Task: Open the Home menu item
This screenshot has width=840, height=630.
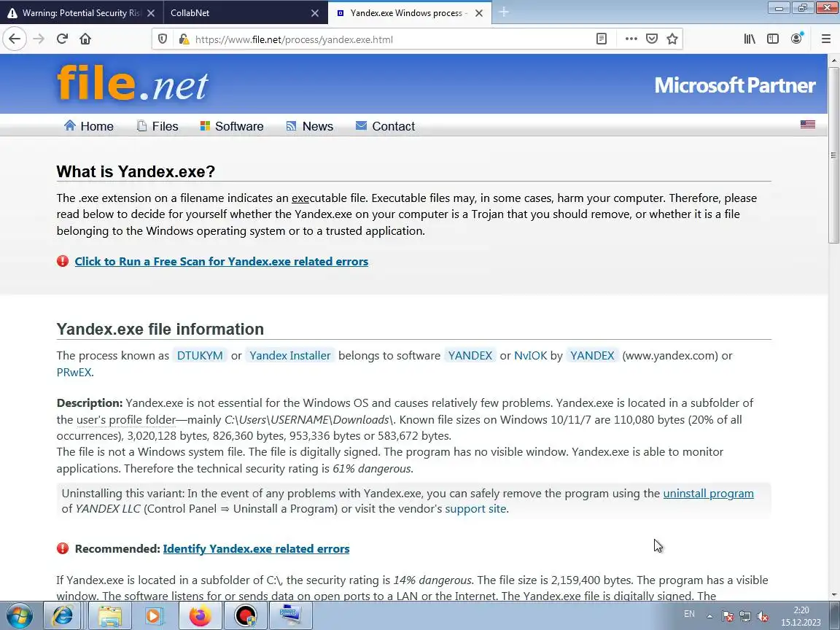Action: (x=88, y=126)
